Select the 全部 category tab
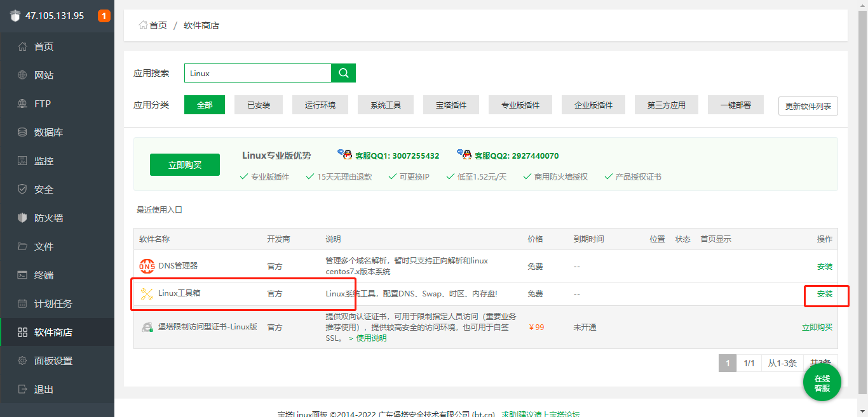Image resolution: width=868 pixels, height=417 pixels. [x=205, y=105]
